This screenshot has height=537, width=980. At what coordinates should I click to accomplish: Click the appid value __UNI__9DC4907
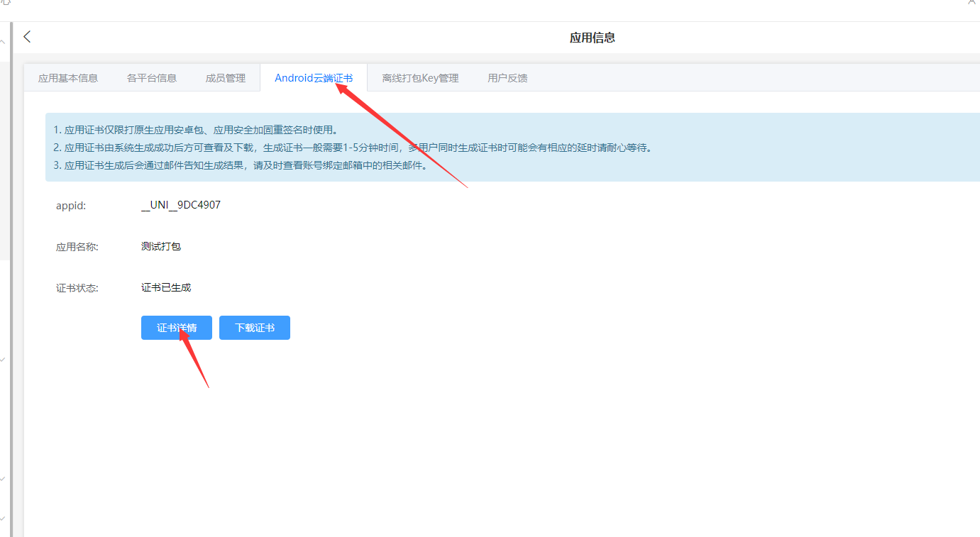click(x=181, y=205)
